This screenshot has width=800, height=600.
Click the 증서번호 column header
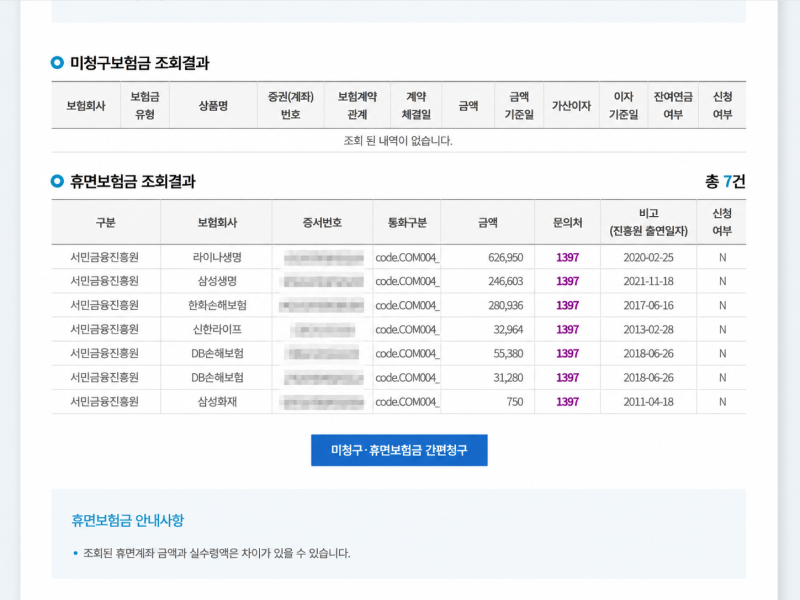(322, 222)
